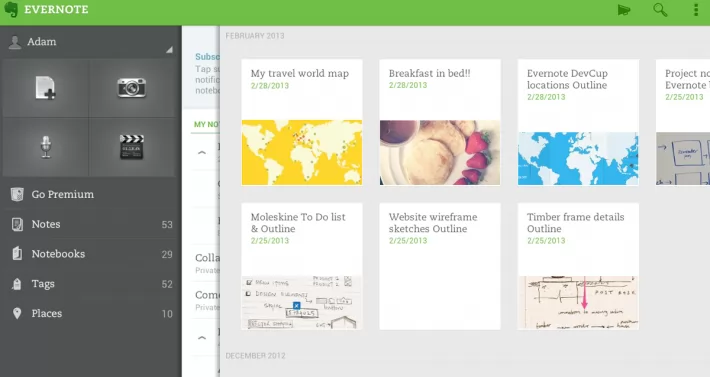Open My travel world map note
Viewport: 710px width, 377px height.
[302, 122]
